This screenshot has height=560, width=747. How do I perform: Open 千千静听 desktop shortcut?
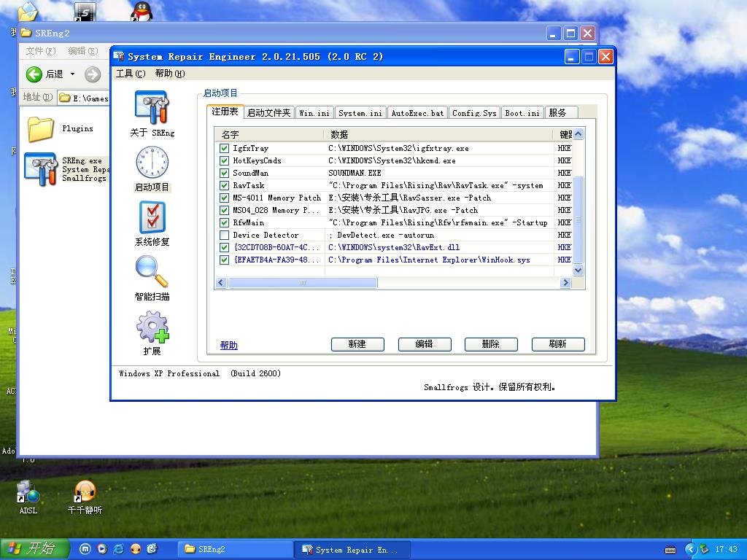point(85,492)
